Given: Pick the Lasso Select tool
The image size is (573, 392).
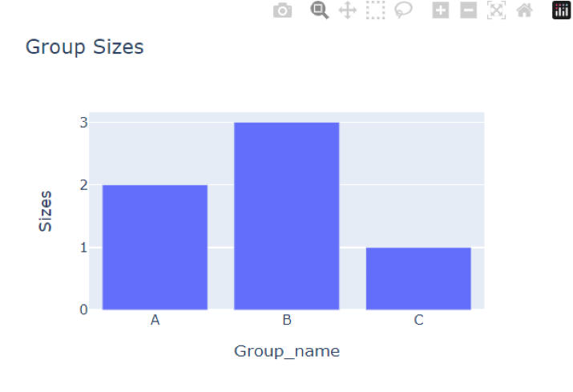Looking at the screenshot, I should 403,10.
